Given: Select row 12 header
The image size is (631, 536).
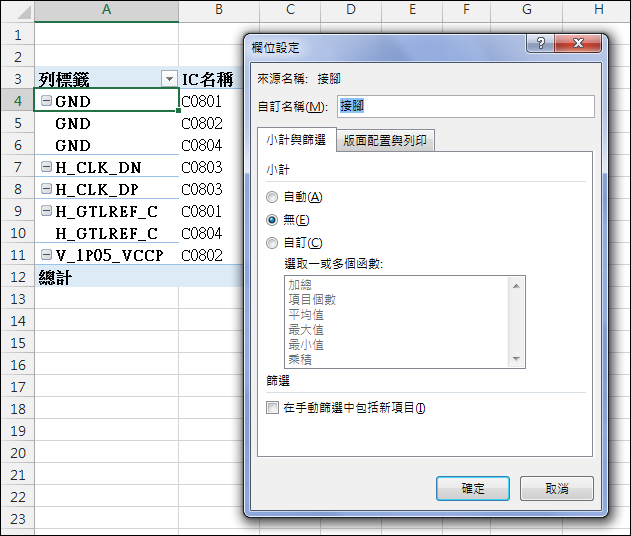Looking at the screenshot, I should (18, 277).
